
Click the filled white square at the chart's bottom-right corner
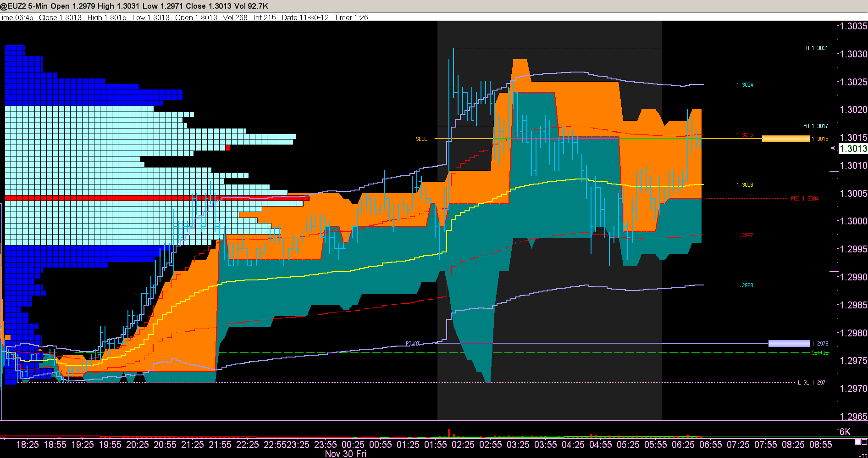click(858, 442)
